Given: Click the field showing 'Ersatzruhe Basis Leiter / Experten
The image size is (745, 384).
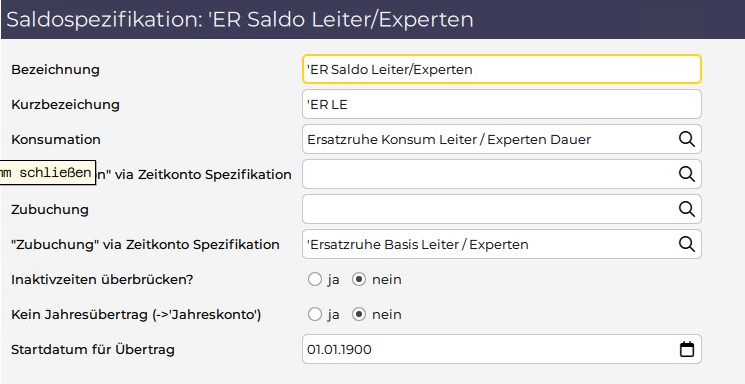Looking at the screenshot, I should (x=489, y=244).
